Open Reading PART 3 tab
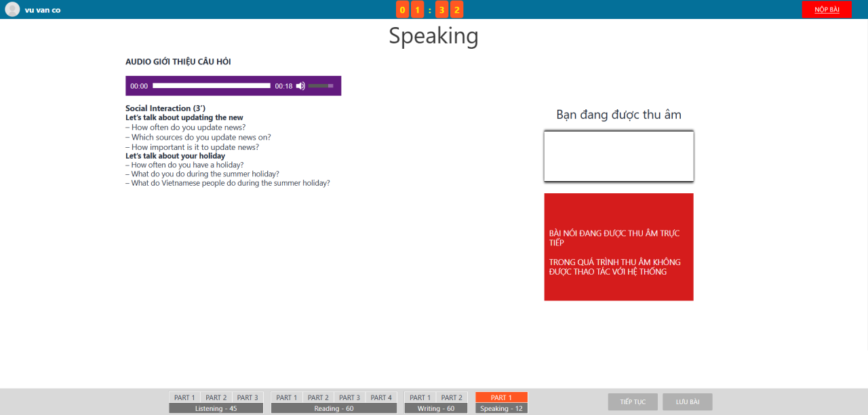 coord(349,397)
